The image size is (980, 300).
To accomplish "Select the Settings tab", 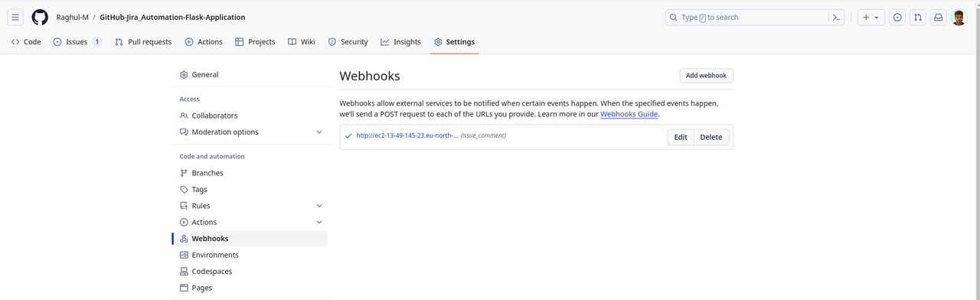I will (x=454, y=42).
